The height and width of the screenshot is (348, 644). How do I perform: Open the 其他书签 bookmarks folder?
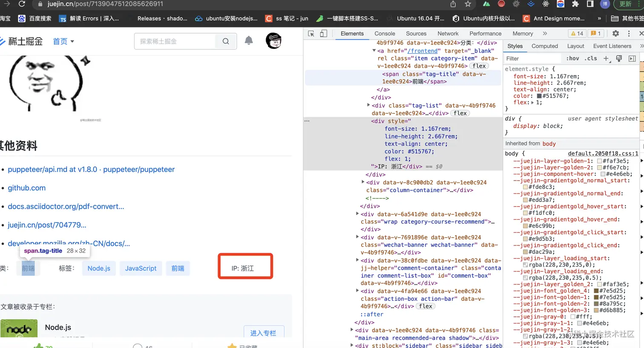(x=627, y=18)
